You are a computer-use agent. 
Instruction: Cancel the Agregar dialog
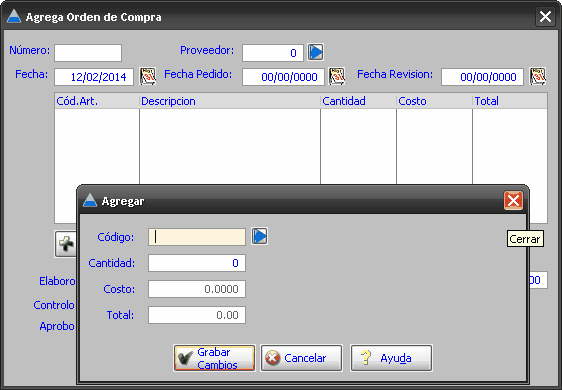(301, 358)
